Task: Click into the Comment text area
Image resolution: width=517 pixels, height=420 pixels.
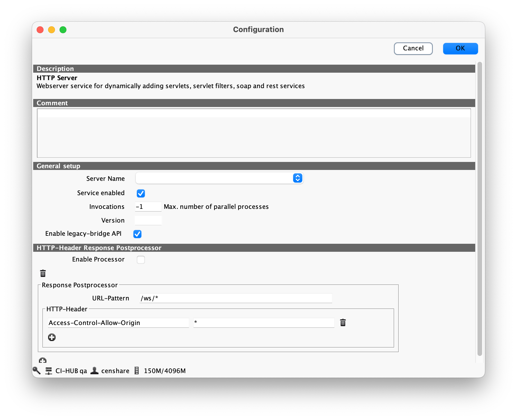Action: (x=254, y=133)
